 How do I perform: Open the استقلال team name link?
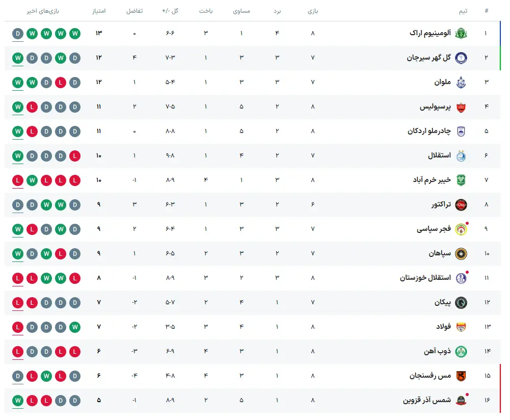point(439,155)
